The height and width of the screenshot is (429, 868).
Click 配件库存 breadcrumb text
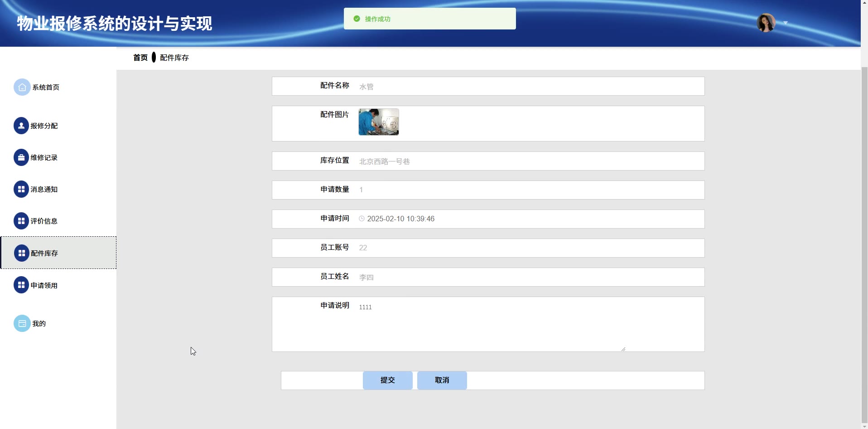[x=174, y=58]
